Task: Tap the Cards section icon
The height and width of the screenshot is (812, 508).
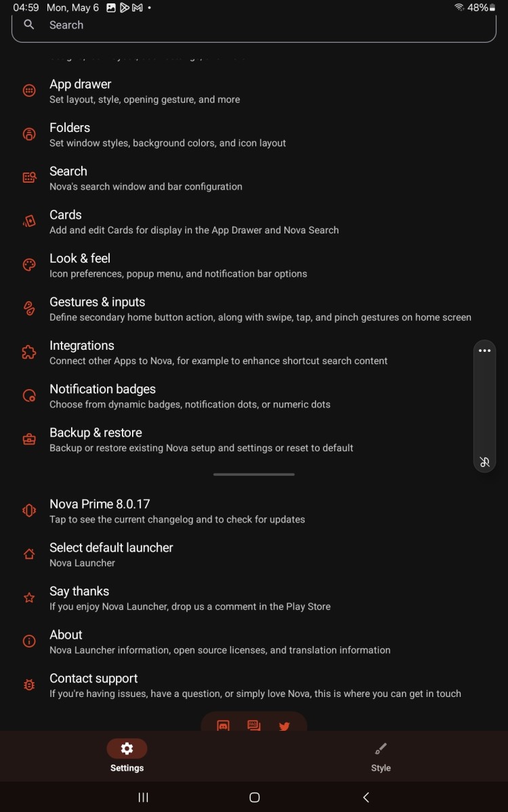Action: pyautogui.click(x=28, y=221)
